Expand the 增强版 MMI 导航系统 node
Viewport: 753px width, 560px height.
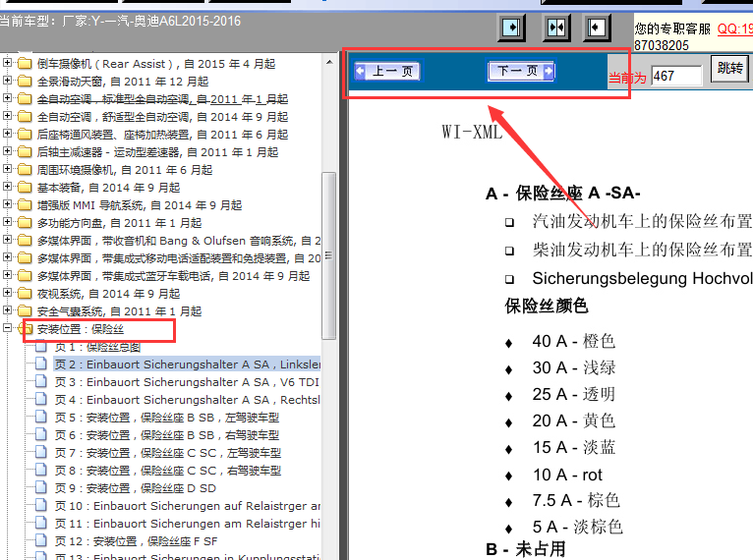tap(7, 204)
